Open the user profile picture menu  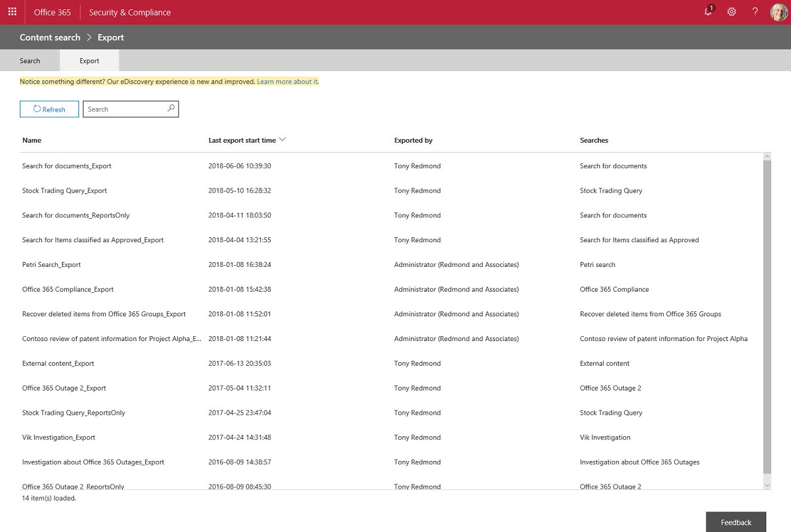coord(779,12)
